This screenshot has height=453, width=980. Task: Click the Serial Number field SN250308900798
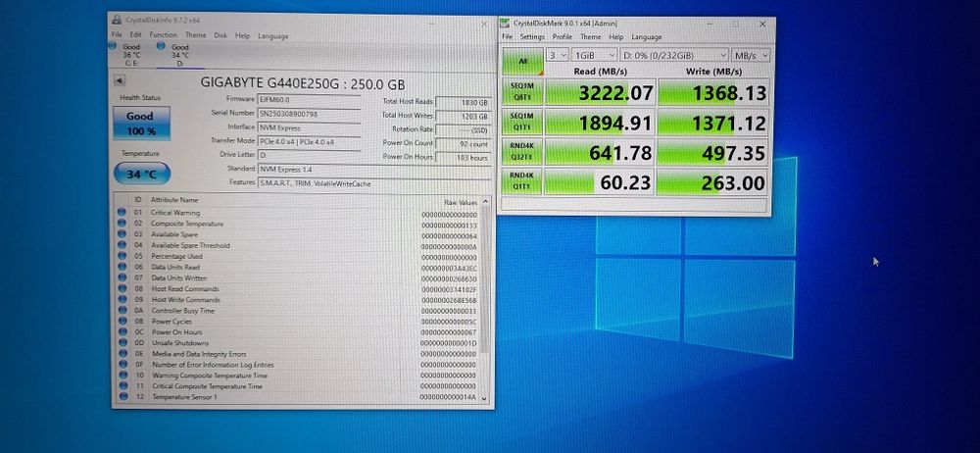(309, 114)
